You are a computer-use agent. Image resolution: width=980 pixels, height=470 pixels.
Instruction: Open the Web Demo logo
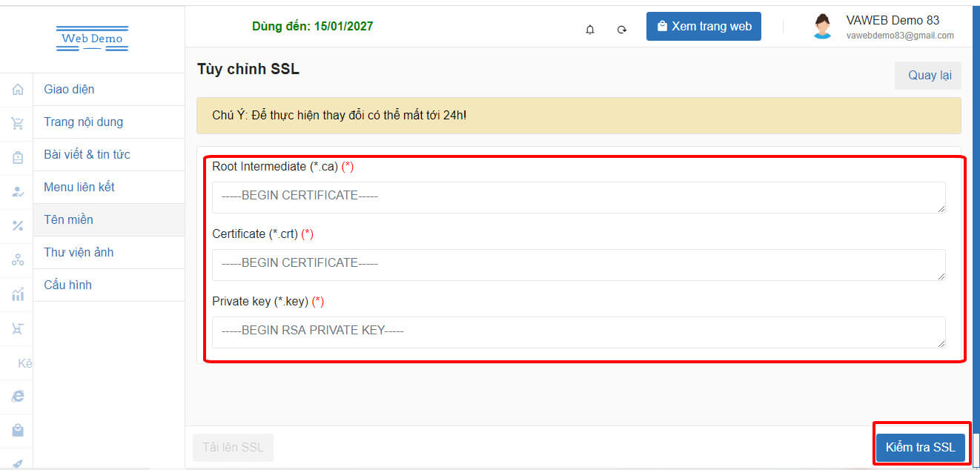pos(92,39)
